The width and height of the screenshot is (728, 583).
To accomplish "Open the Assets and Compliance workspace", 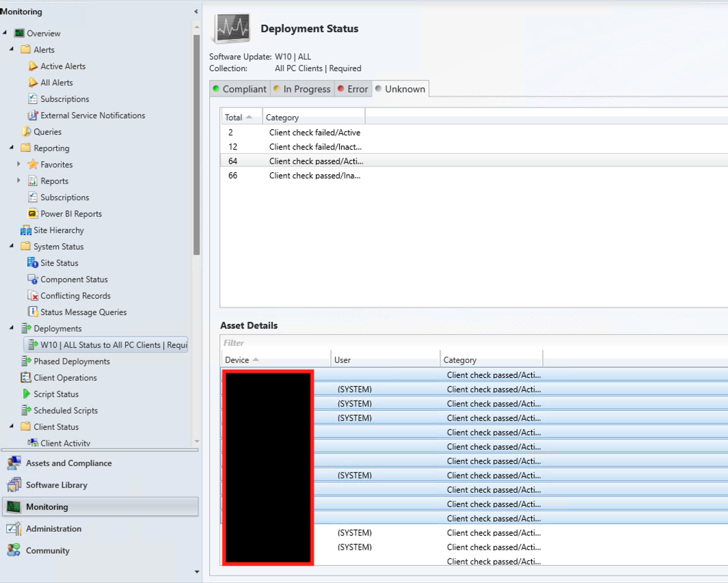I will pyautogui.click(x=68, y=463).
